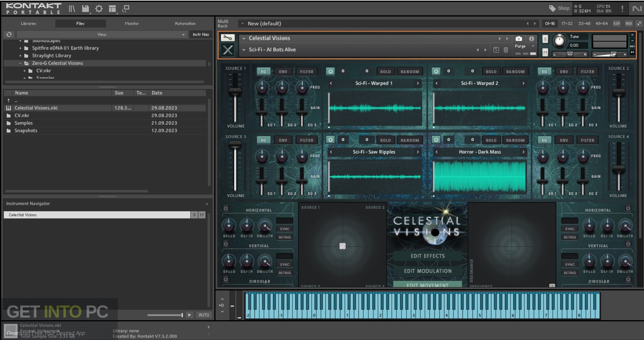Viewport: 644px width, 340px height.
Task: Adjust the instrument pan slider
Action: click(x=570, y=54)
